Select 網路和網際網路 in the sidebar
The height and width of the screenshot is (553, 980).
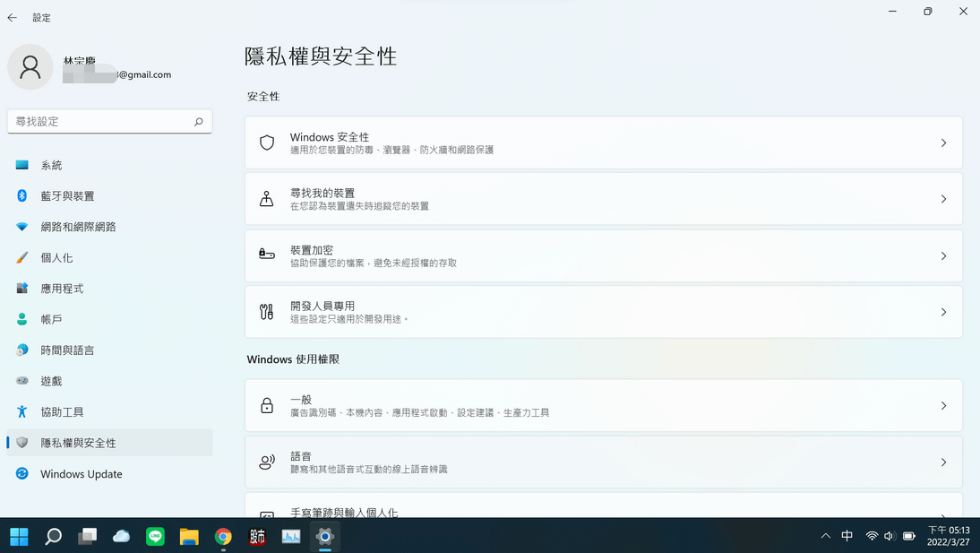(109, 227)
